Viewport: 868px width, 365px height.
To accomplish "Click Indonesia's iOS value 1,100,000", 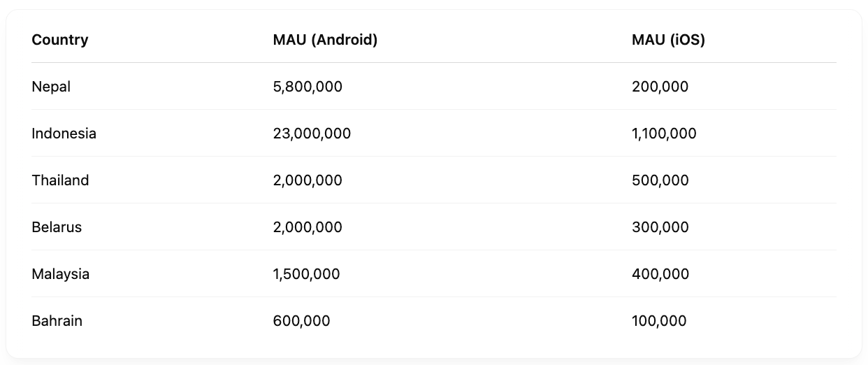I will click(664, 134).
